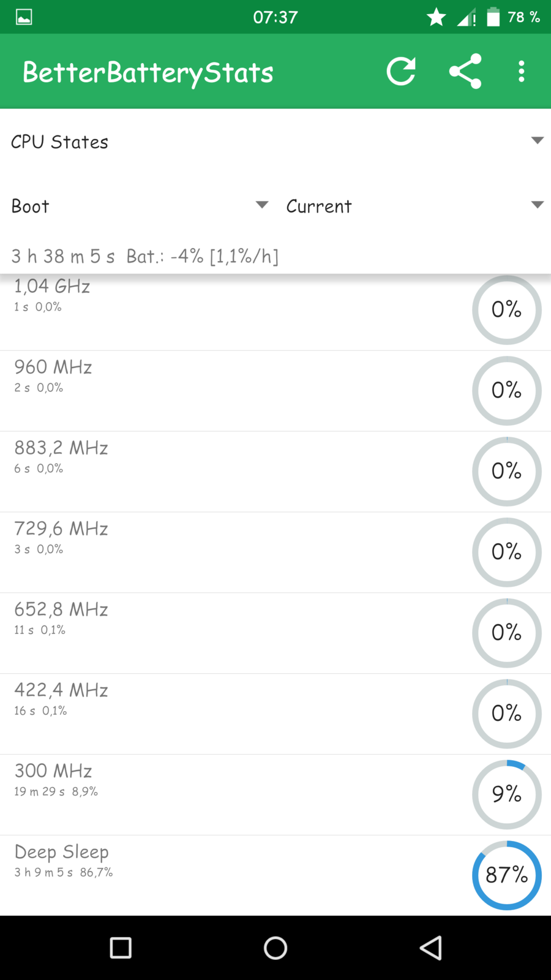Tap the refresh stats icon
The width and height of the screenshot is (551, 980).
coord(401,72)
